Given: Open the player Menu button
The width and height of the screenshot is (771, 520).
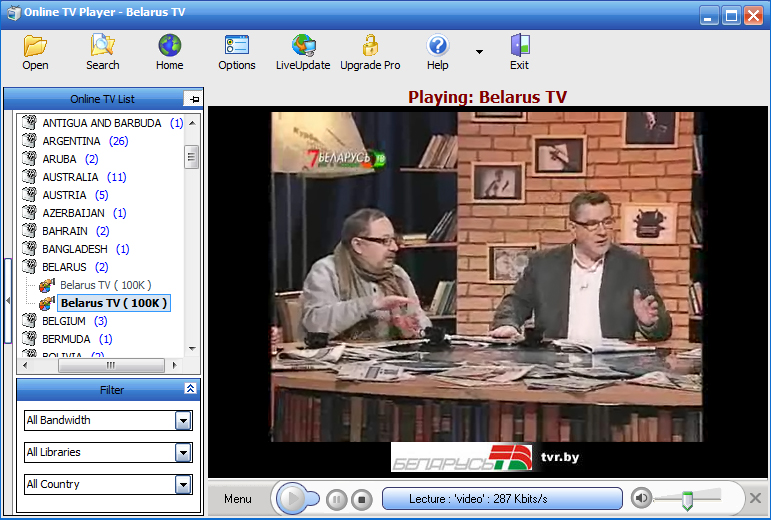Looking at the screenshot, I should 238,499.
